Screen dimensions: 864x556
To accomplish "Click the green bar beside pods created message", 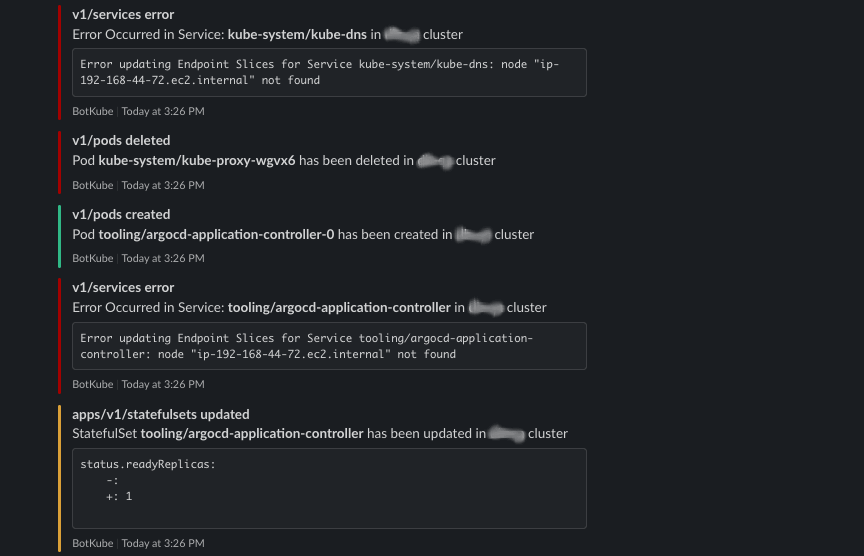I will 60,236.
